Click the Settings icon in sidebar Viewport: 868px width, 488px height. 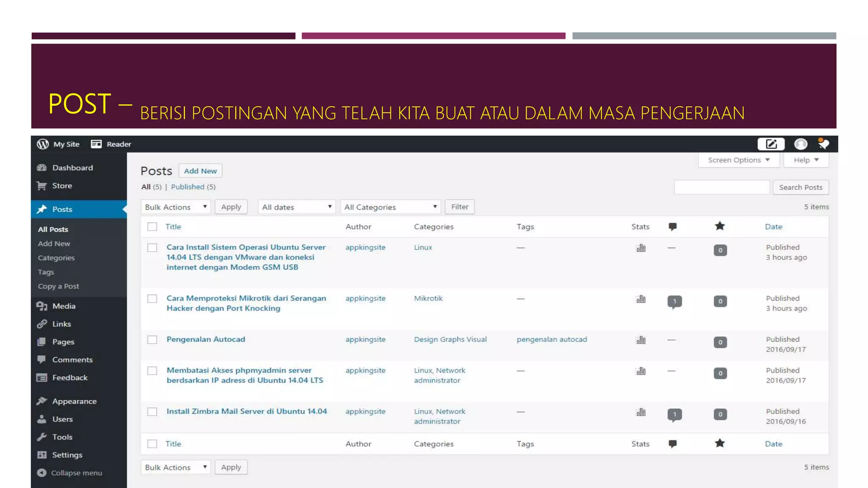point(42,455)
